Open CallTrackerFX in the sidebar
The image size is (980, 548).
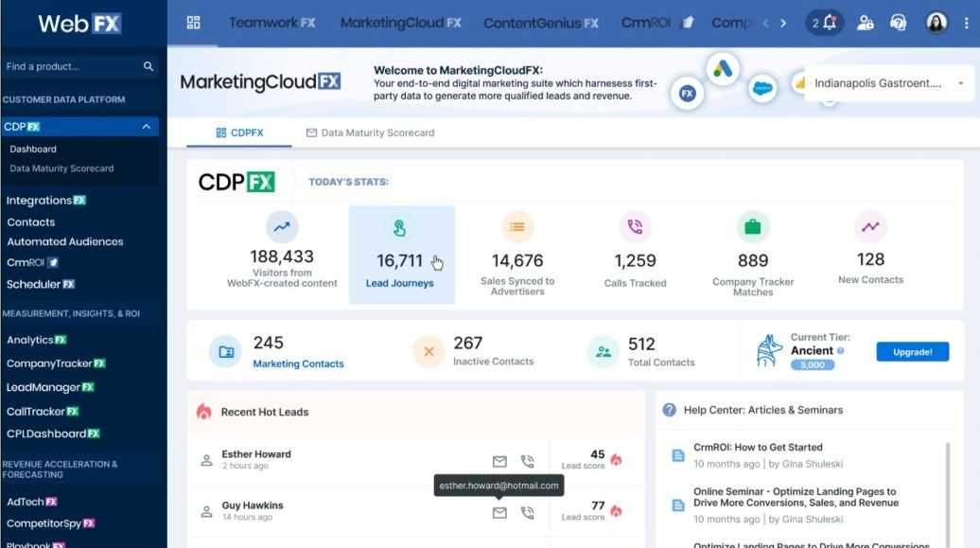coord(43,411)
